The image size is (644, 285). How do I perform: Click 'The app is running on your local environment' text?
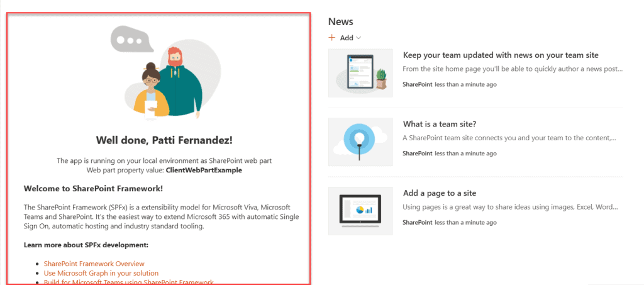click(164, 161)
